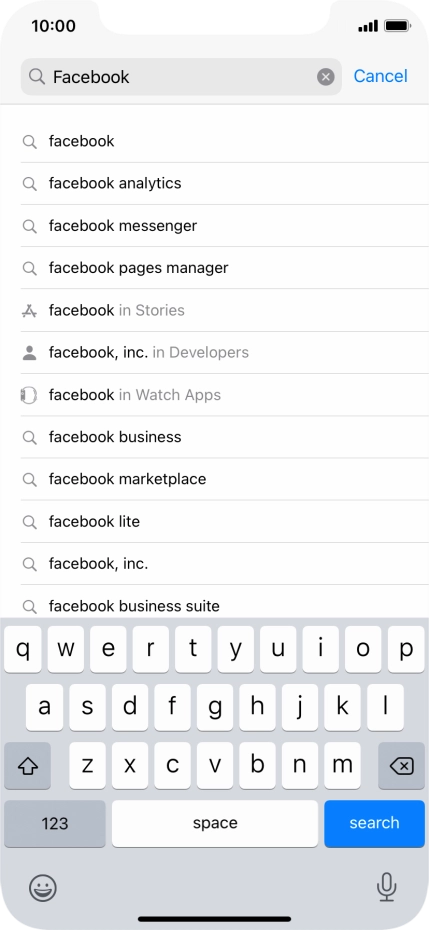Select the App Store icon beside facebook in Stories

point(29,310)
